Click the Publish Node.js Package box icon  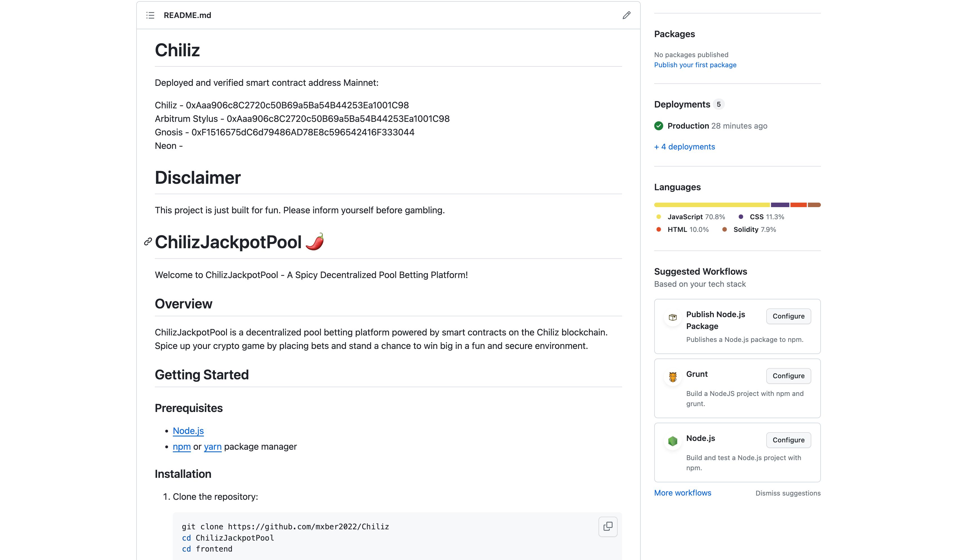(673, 317)
